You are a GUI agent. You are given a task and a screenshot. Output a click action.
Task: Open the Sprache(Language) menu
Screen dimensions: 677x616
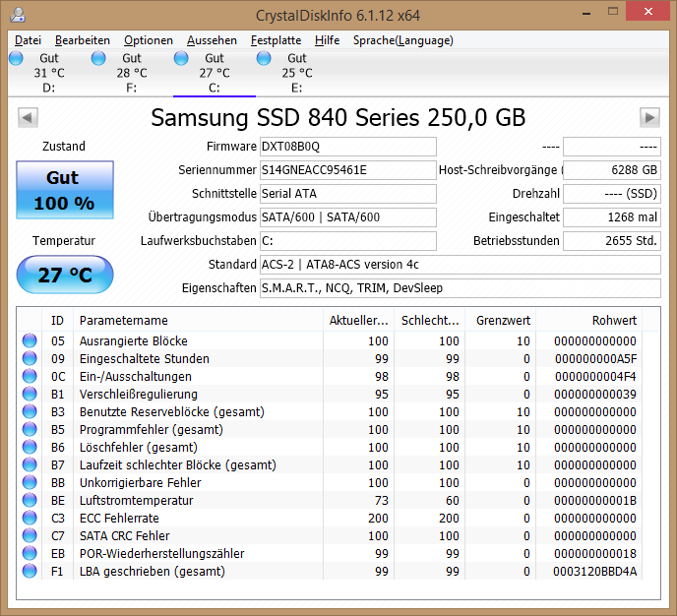(402, 40)
